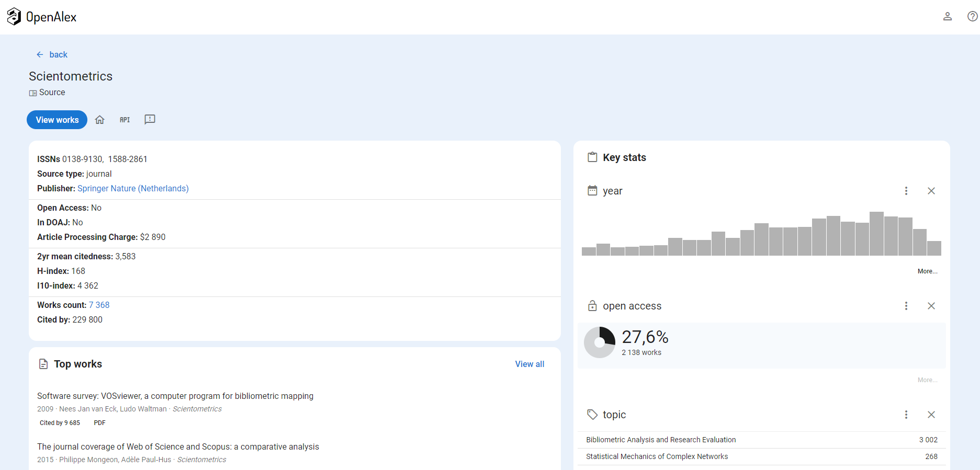Click the H-index 168 value
This screenshot has width=980, height=470.
[78, 271]
